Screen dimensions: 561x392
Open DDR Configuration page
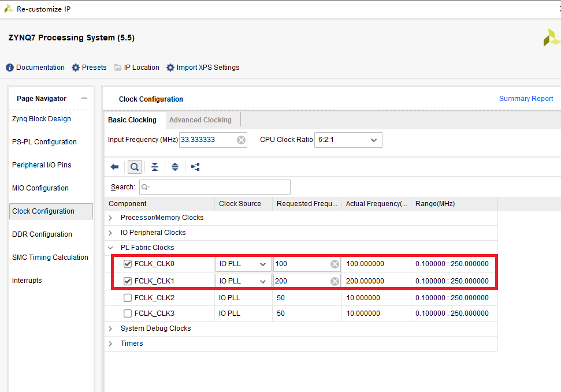tap(42, 234)
